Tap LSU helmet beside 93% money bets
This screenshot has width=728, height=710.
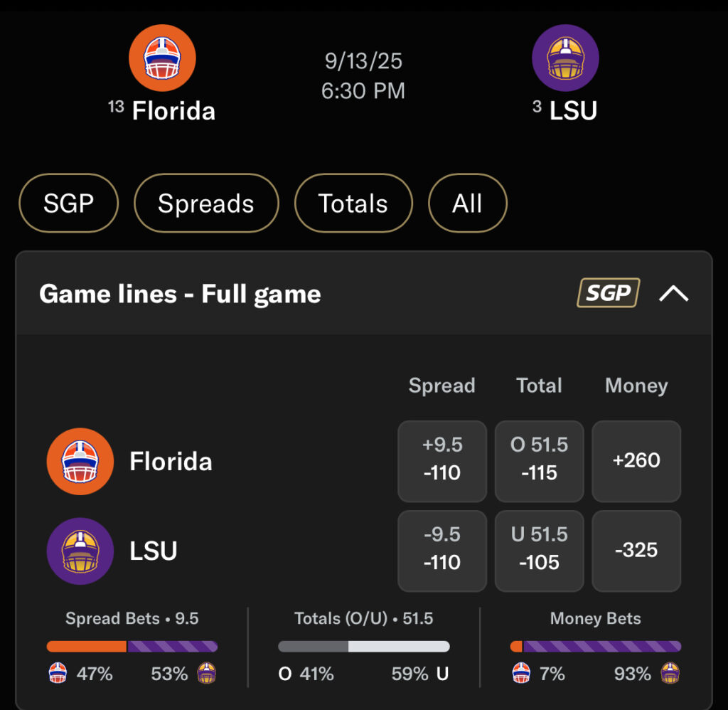point(670,673)
